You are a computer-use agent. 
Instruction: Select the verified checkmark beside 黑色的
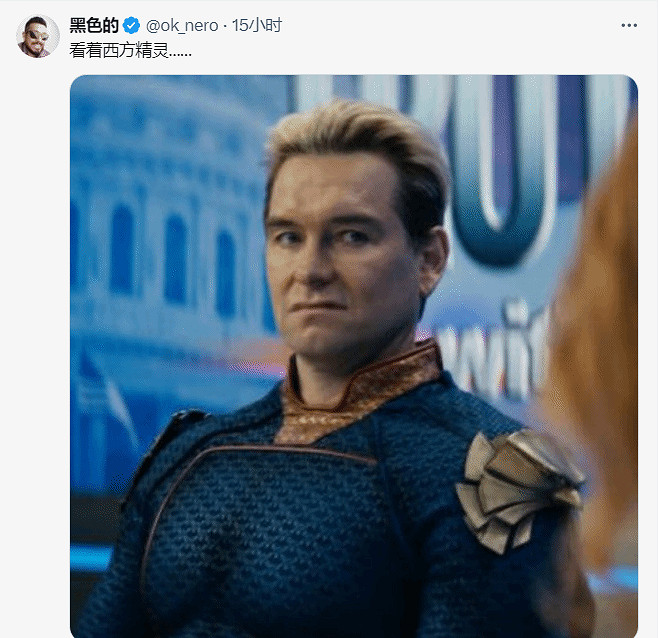(132, 25)
